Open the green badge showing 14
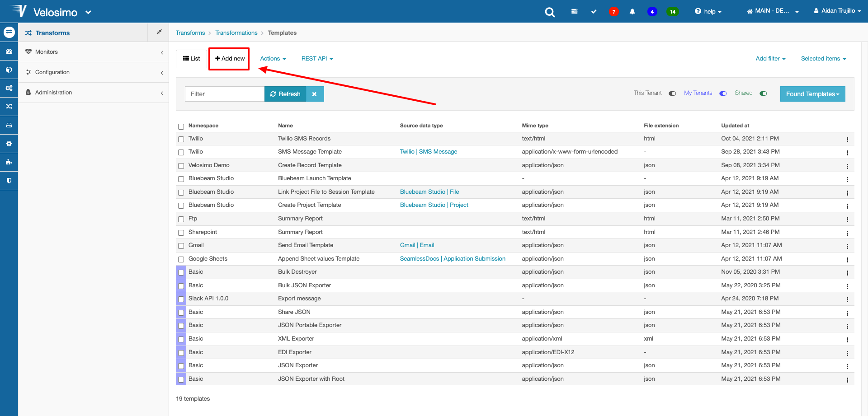Image resolution: width=868 pixels, height=416 pixels. 673,12
